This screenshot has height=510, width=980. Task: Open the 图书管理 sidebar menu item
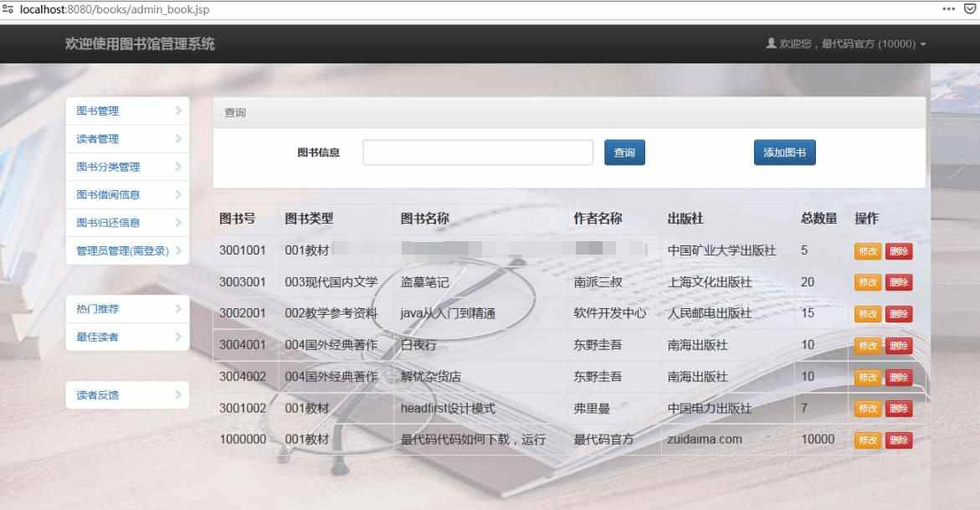[127, 111]
